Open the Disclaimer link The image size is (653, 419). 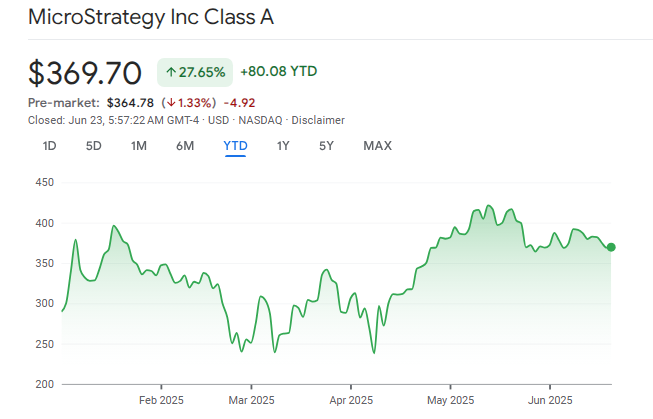coord(317,120)
